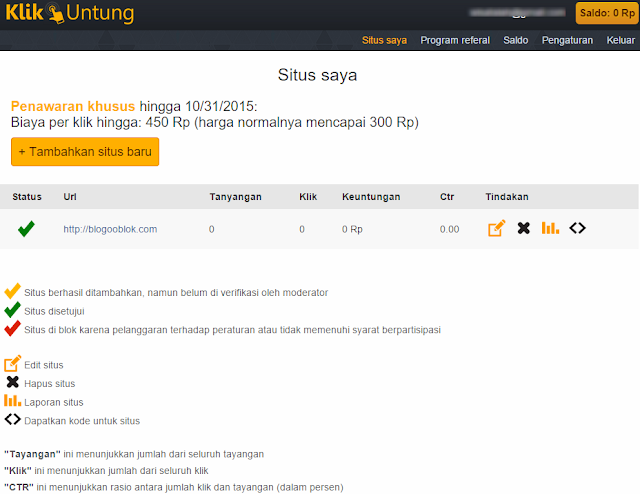Viewport: 640px width, 494px height.
Task: Open 'Pengaturan' settings menu
Action: (567, 40)
